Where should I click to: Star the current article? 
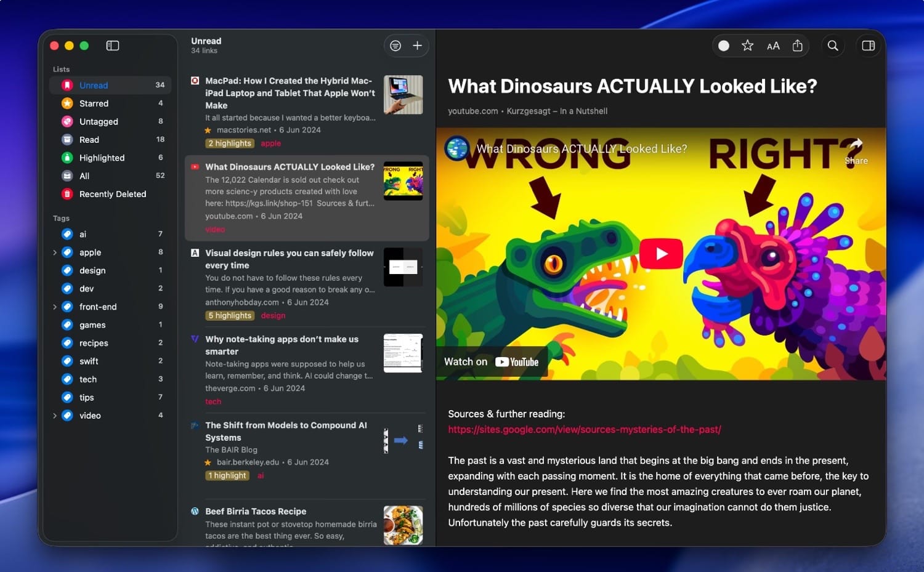(x=747, y=46)
